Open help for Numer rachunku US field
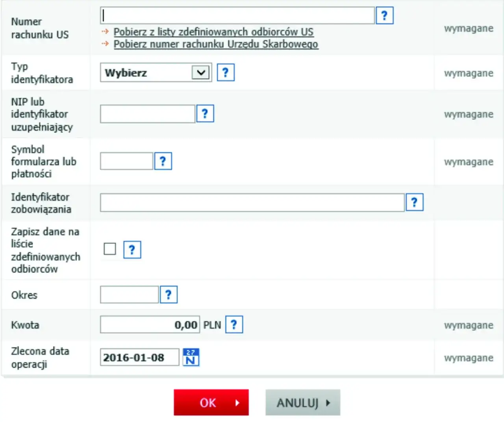 [385, 15]
